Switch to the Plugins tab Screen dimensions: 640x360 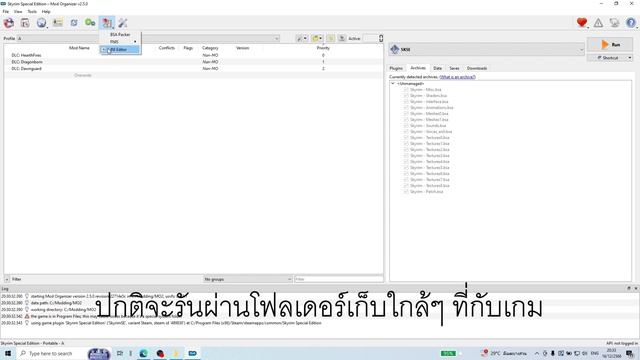tap(396, 68)
